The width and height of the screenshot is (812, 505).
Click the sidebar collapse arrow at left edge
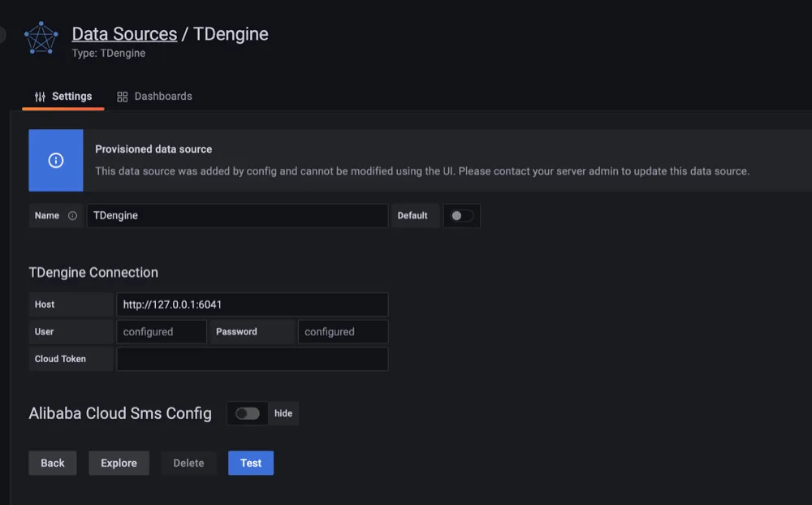(x=2, y=34)
